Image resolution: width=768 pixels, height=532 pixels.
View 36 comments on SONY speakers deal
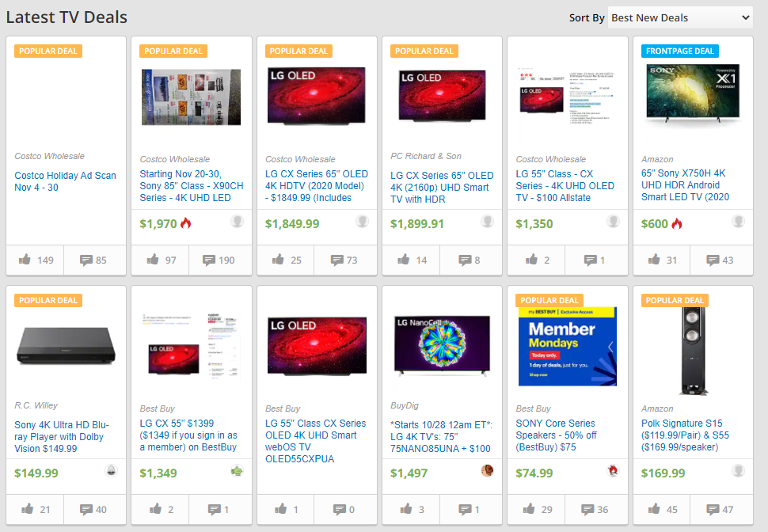pos(596,510)
